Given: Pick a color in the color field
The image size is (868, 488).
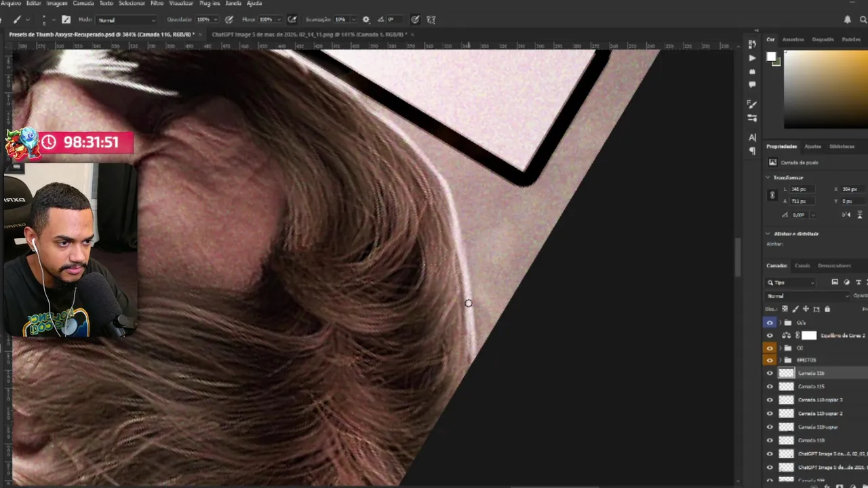Looking at the screenshot, I should (826, 89).
